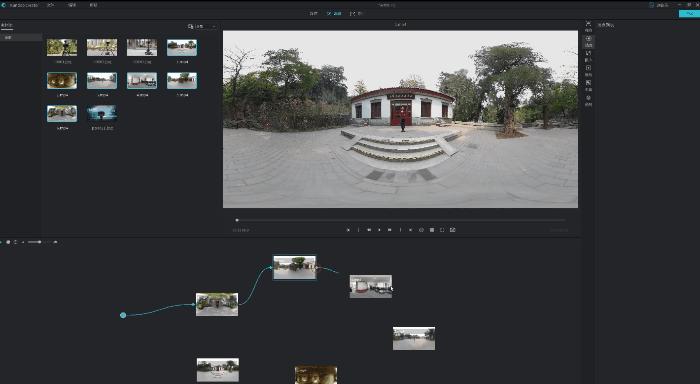Click the cyan button in the top-right corner
700x384 pixels.
pyautogui.click(x=689, y=14)
